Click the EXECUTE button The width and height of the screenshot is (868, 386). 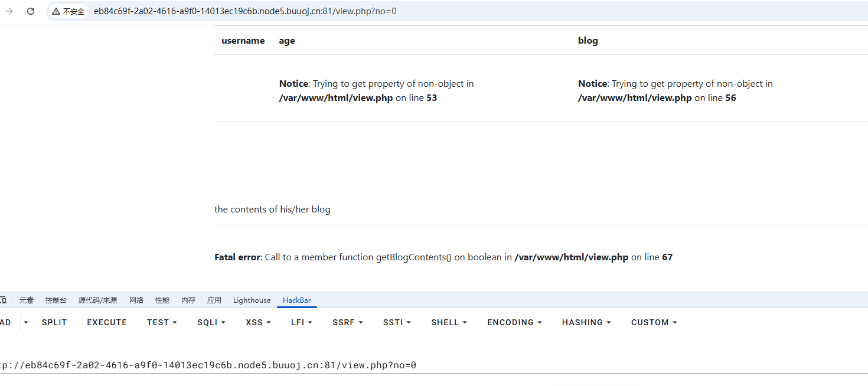[107, 322]
